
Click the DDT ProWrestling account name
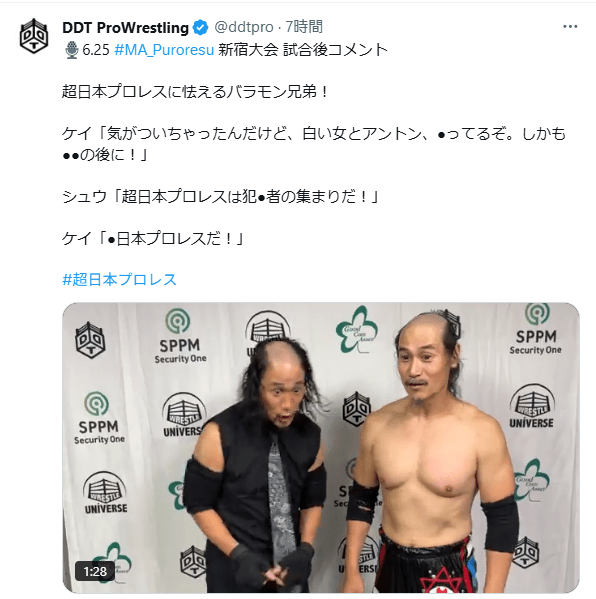(125, 28)
